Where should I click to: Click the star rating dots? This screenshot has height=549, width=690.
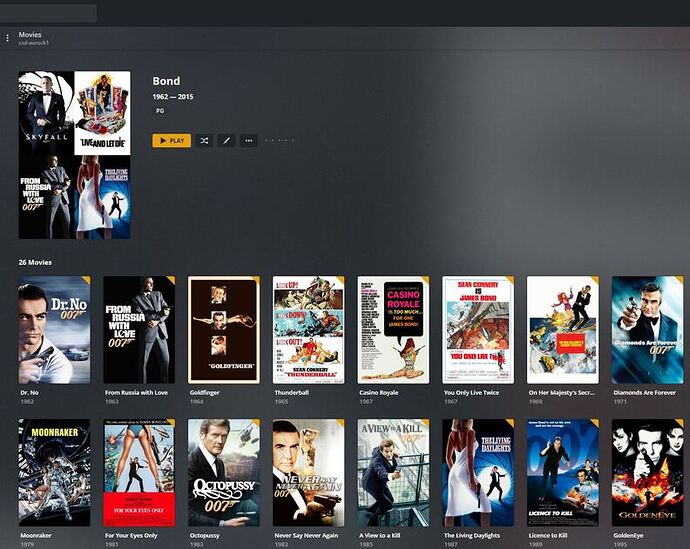(279, 141)
